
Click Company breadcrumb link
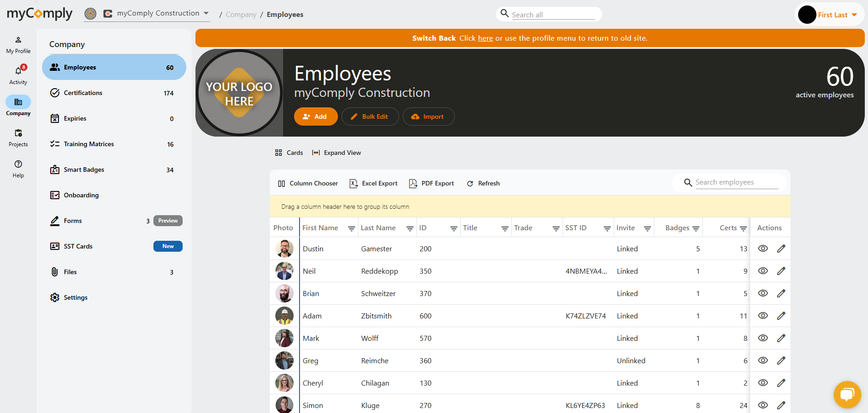click(x=241, y=15)
